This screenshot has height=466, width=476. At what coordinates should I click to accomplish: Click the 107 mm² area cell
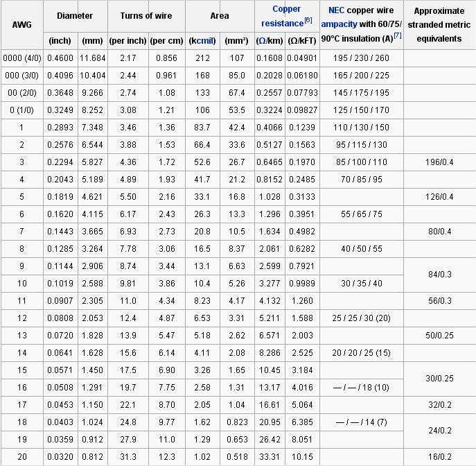point(237,58)
